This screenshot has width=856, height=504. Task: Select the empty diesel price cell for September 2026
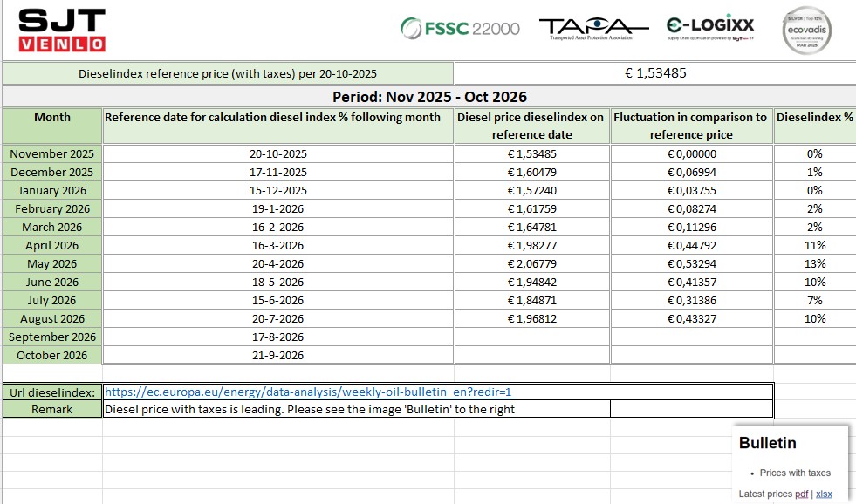click(531, 337)
